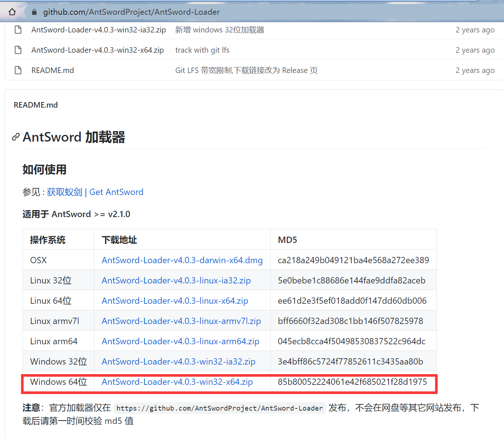504x439 pixels.
Task: Open the Get AntSword link
Action: pos(116,192)
